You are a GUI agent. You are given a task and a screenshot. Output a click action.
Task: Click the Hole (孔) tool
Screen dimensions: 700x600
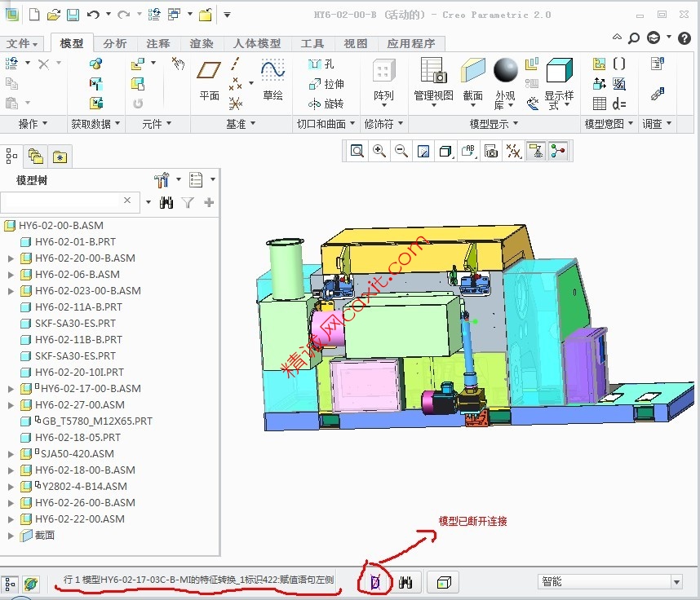tap(321, 64)
